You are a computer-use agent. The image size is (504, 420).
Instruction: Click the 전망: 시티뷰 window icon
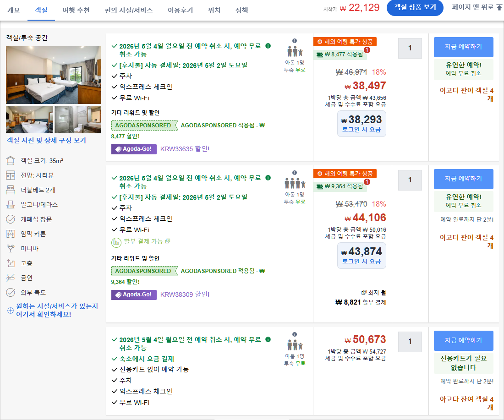coord(11,175)
